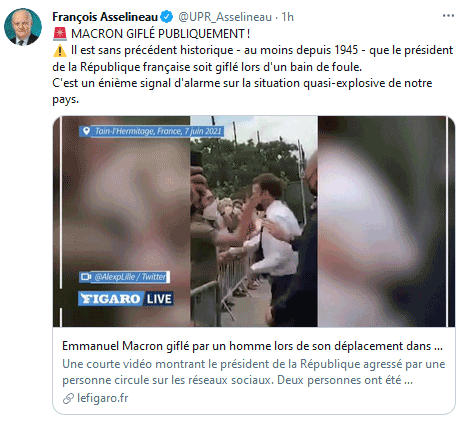Click the red siren emoji
The image size is (465, 423).
(x=60, y=34)
